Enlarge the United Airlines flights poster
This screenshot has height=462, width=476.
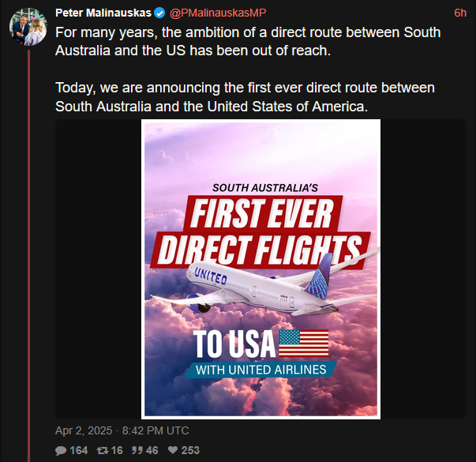point(260,269)
